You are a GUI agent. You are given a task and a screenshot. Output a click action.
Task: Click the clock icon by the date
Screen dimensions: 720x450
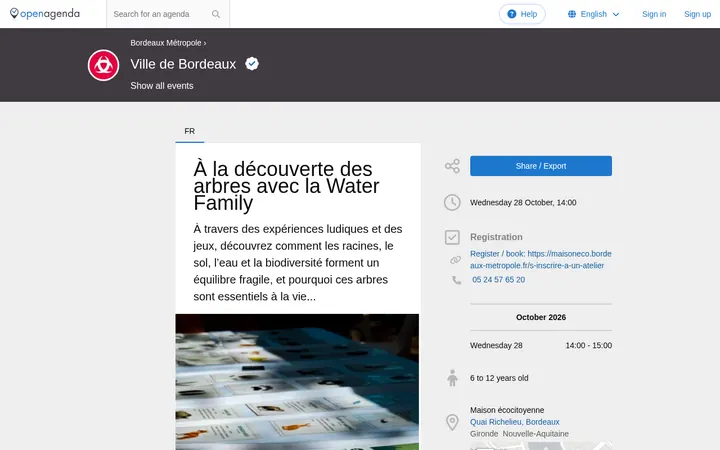click(452, 202)
